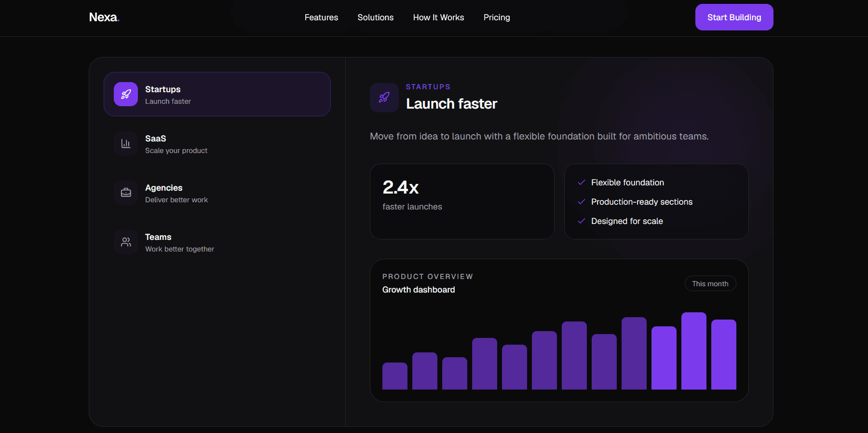Open the Solutions nav link
The height and width of the screenshot is (433, 868).
pyautogui.click(x=376, y=17)
